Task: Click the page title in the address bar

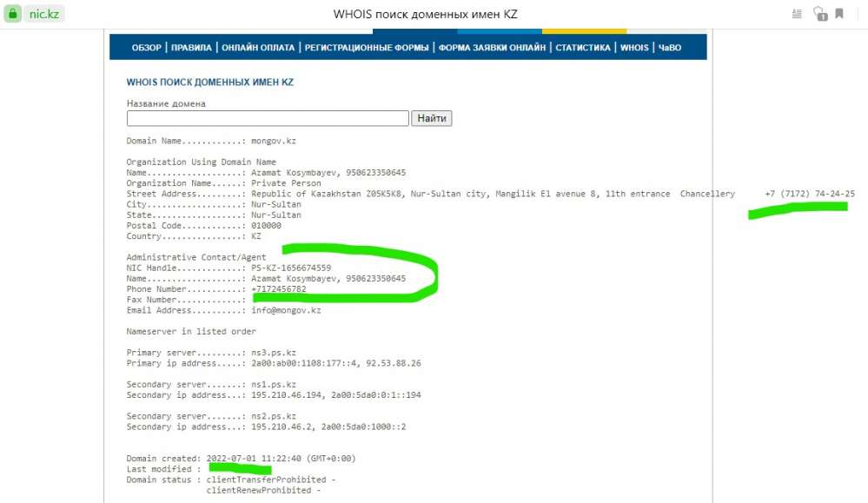Action: (x=425, y=14)
